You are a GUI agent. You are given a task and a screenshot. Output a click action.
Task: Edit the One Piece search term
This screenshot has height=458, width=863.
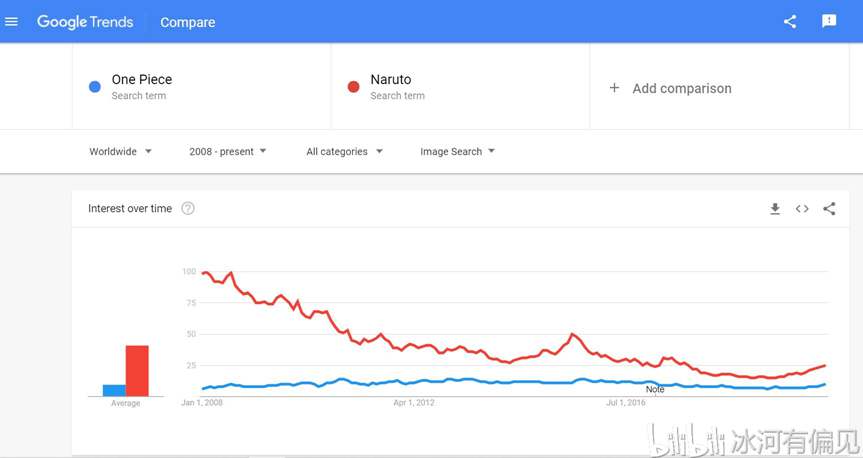coord(142,80)
